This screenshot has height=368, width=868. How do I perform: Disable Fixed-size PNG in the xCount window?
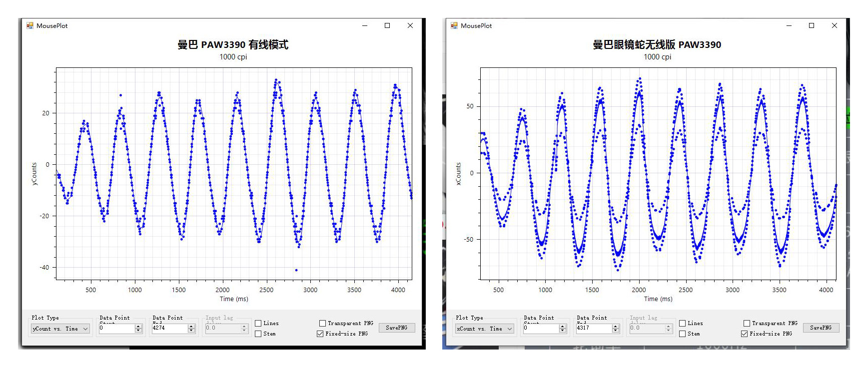point(744,334)
